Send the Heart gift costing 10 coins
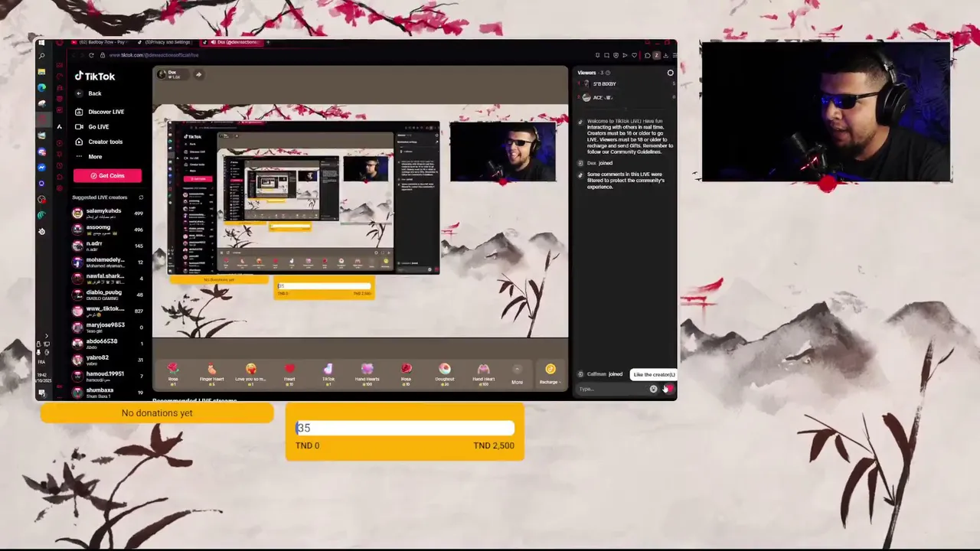 289,373
